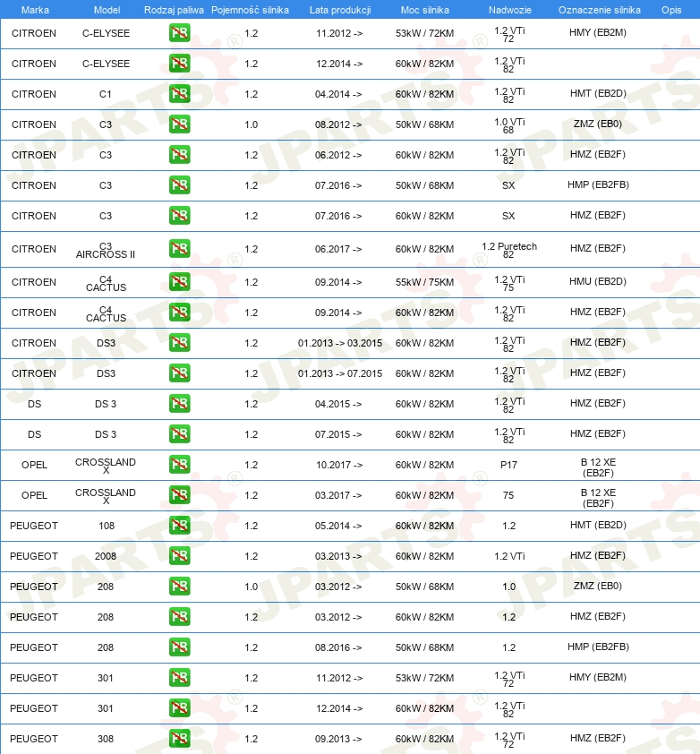700x754 pixels.
Task: Click HMP (EB2FB) in Citroen C3 row
Action: click(598, 184)
